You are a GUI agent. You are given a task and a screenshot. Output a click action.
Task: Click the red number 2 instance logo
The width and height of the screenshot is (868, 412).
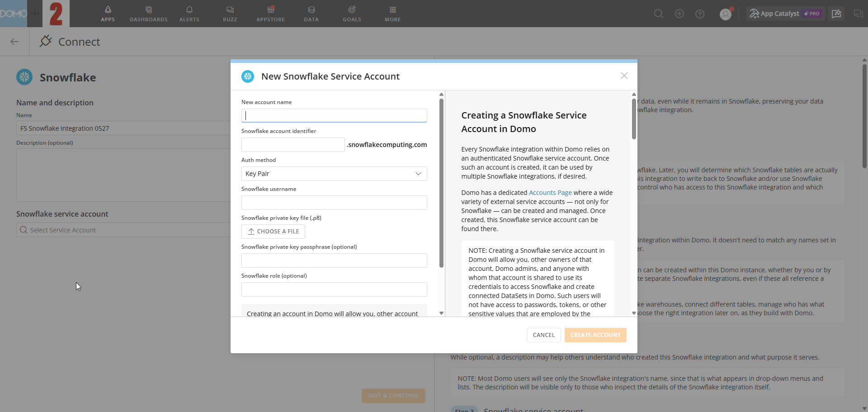coord(56,14)
